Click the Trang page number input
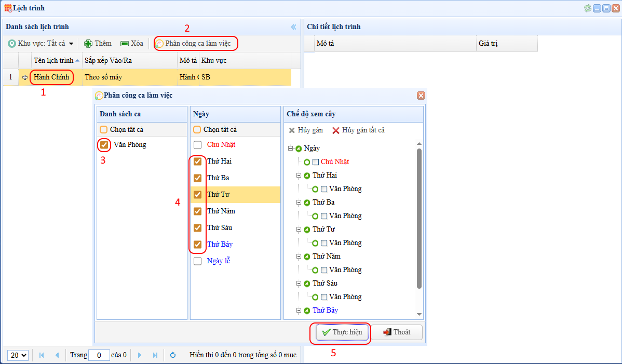The image size is (622, 364). [x=99, y=355]
